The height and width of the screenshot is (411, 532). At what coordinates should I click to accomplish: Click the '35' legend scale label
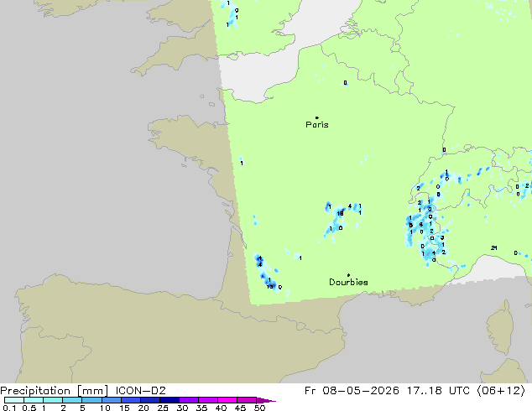pos(201,408)
